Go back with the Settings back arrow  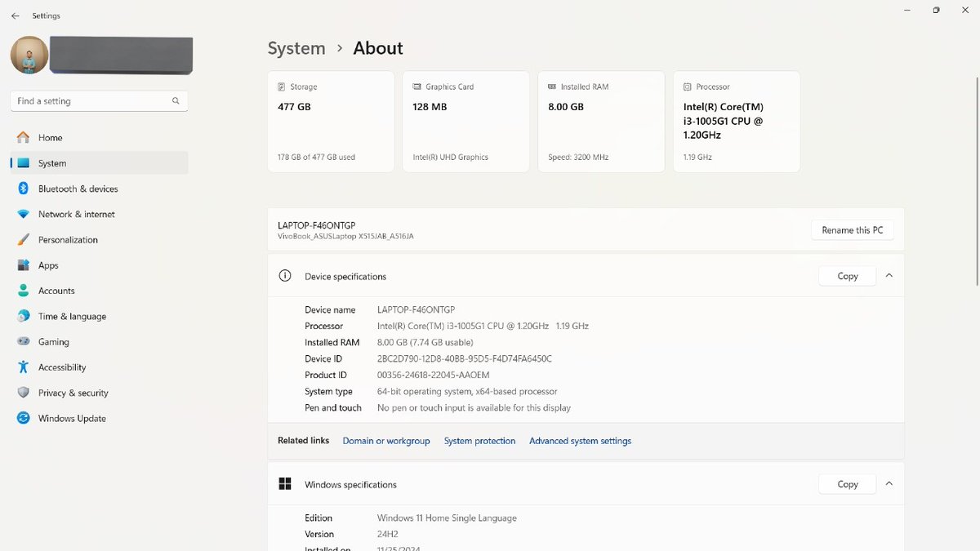pyautogui.click(x=15, y=16)
